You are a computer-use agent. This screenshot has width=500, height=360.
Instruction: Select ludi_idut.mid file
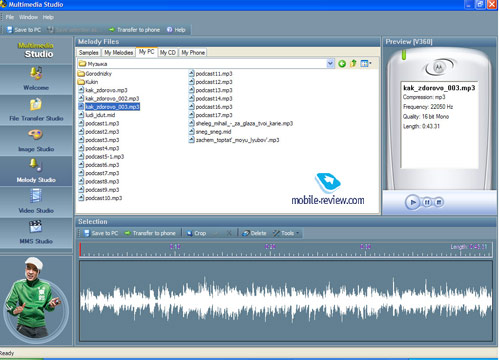pyautogui.click(x=97, y=115)
